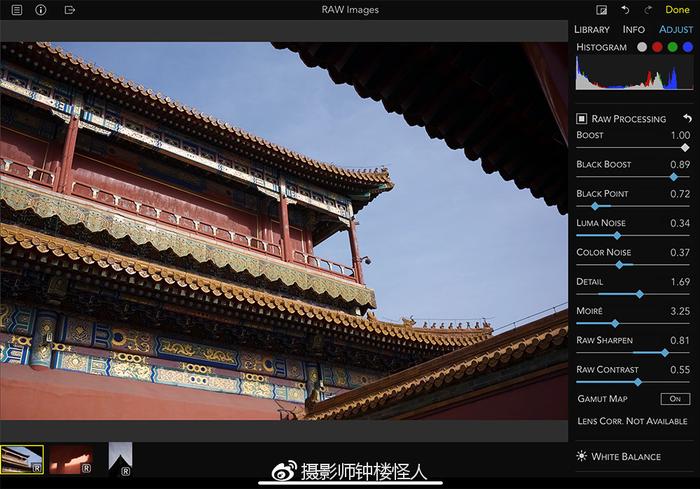Reset Raw Processing with its revert arrow
The height and width of the screenshot is (489, 700).
[687, 118]
